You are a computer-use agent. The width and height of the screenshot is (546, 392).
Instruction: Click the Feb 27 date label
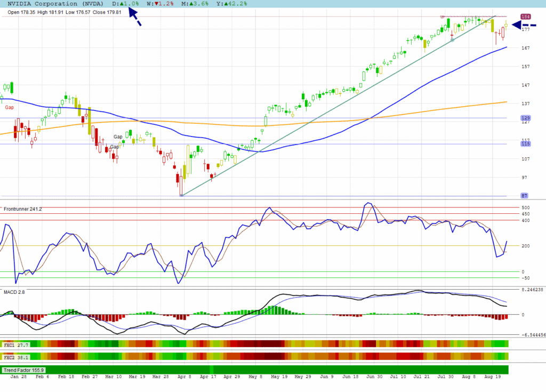90,377
